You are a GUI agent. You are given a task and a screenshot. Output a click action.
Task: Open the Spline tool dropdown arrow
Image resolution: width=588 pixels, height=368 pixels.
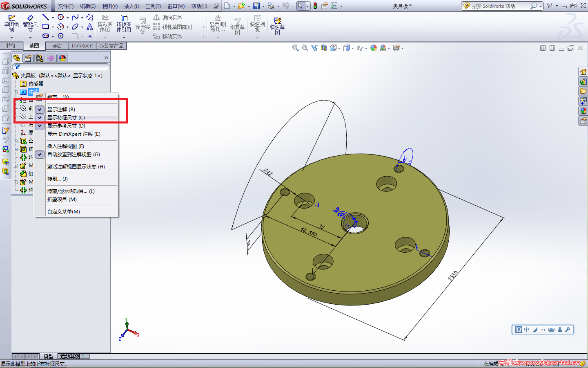pyautogui.click(x=82, y=18)
